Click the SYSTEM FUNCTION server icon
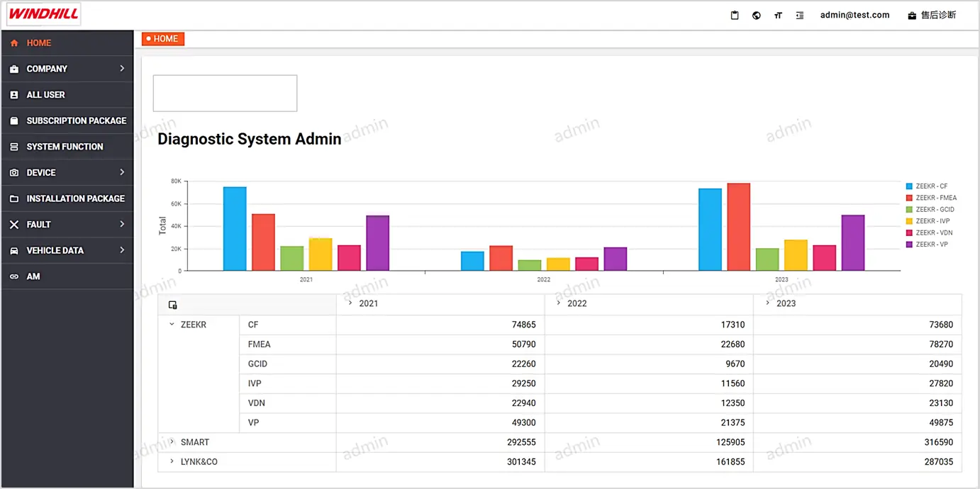Screen dimensions: 980x489 coord(14,147)
